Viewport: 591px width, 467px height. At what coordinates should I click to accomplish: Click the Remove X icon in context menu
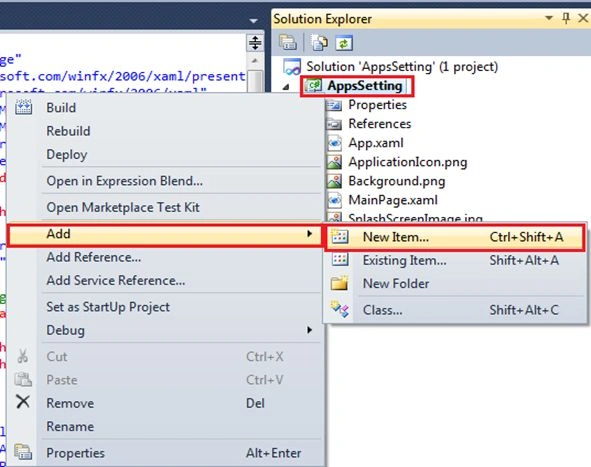pyautogui.click(x=23, y=402)
